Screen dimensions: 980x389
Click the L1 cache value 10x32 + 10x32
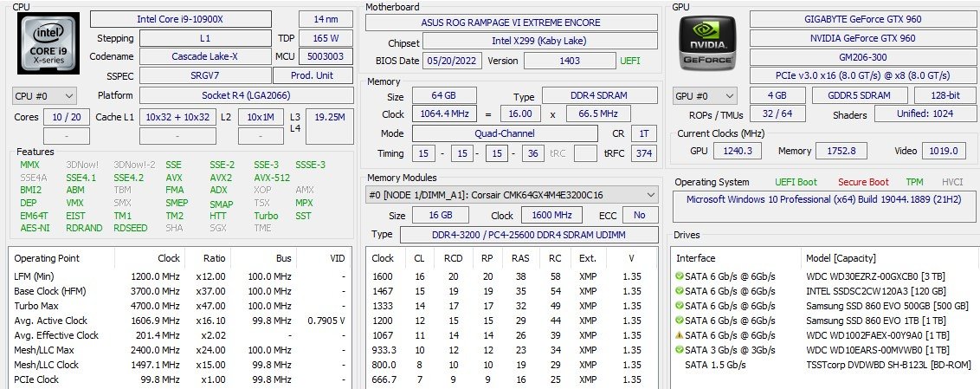[177, 117]
